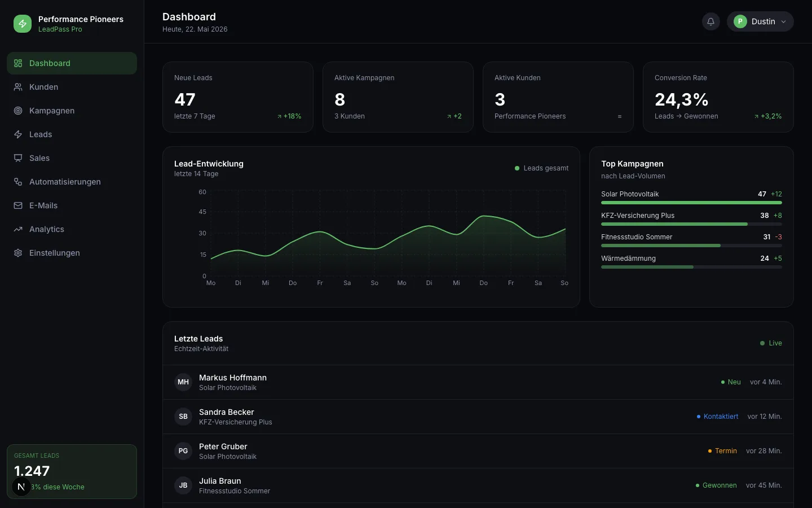The height and width of the screenshot is (508, 812).
Task: Click 'vor 4 Min.' timestamp
Action: coord(766,382)
